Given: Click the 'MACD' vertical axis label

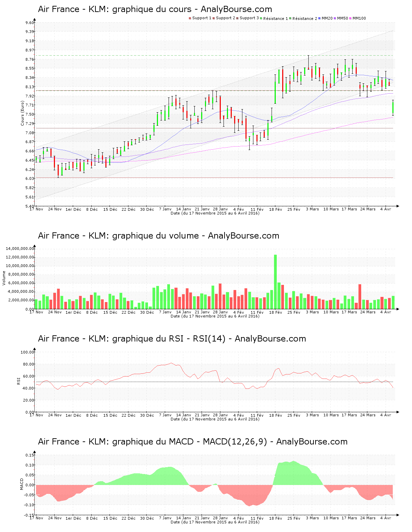Looking at the screenshot, I should click(x=22, y=484).
